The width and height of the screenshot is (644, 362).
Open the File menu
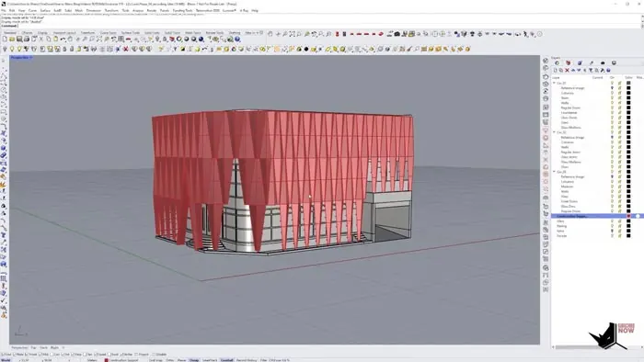click(x=4, y=10)
